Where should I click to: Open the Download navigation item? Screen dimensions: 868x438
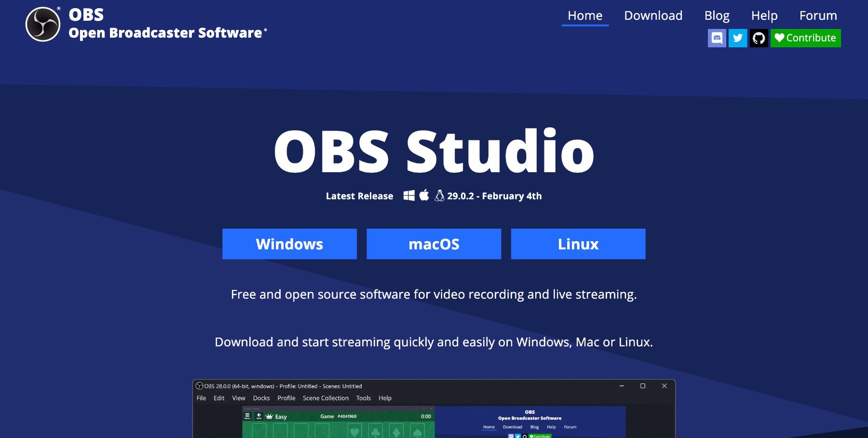point(653,15)
